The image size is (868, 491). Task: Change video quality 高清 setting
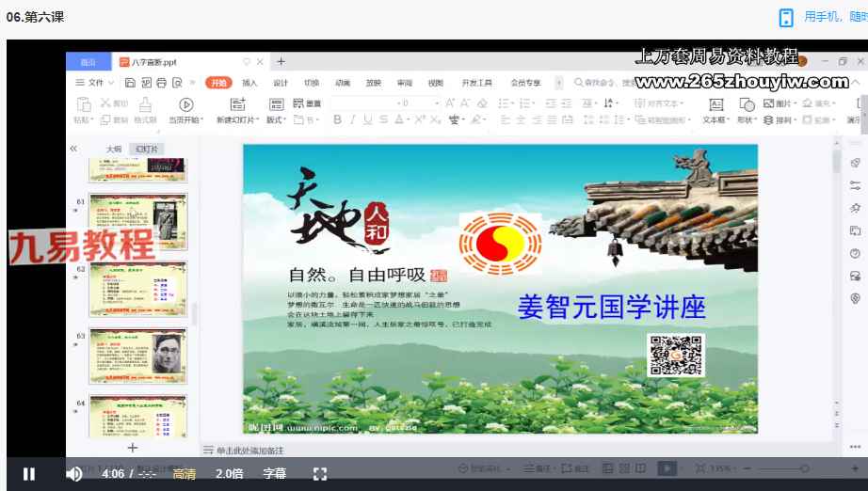[184, 474]
